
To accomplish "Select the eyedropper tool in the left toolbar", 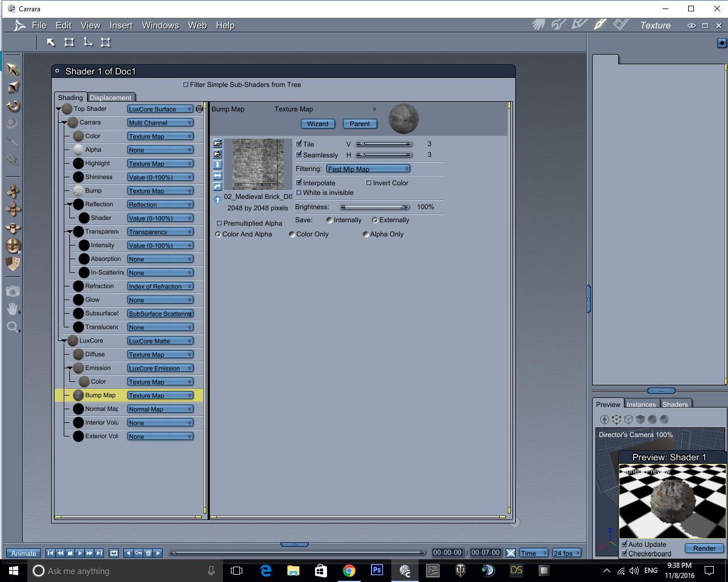I will tap(13, 142).
